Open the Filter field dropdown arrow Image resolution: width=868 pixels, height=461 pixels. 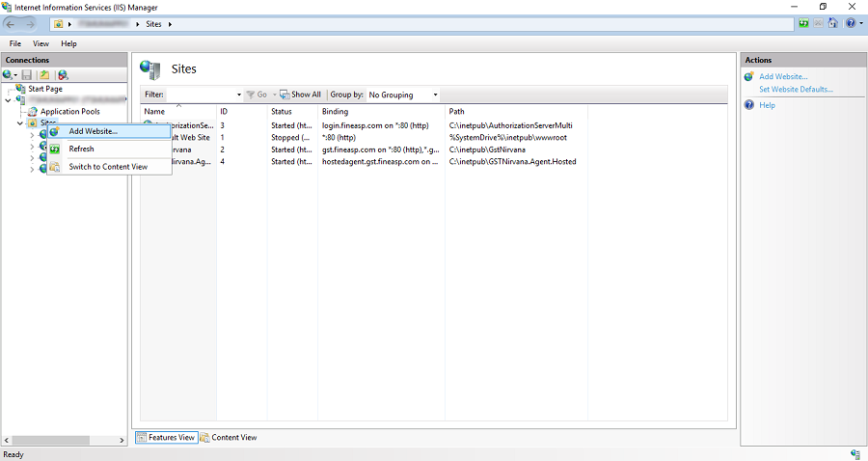239,95
